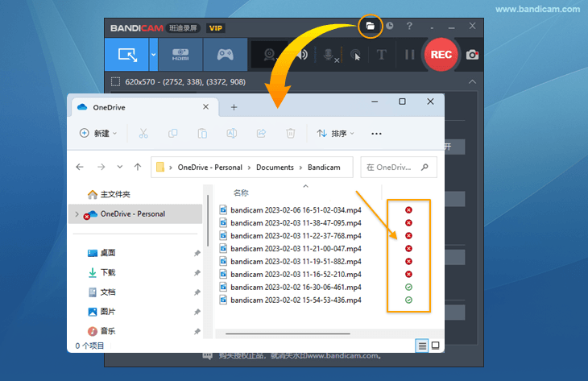Image resolution: width=588 pixels, height=381 pixels.
Task: Toggle microphone recording in Bandicam
Action: click(x=329, y=55)
